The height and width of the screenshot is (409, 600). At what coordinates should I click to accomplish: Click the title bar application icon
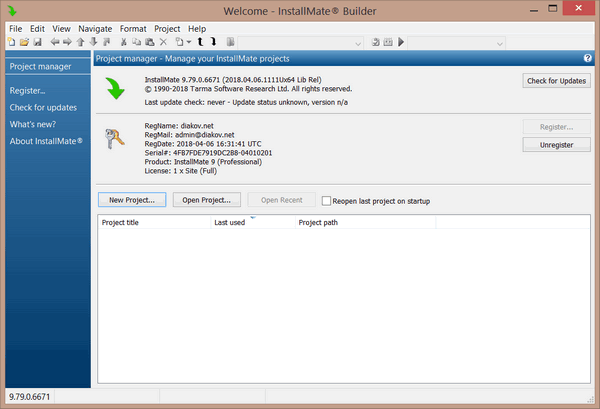click(x=12, y=11)
